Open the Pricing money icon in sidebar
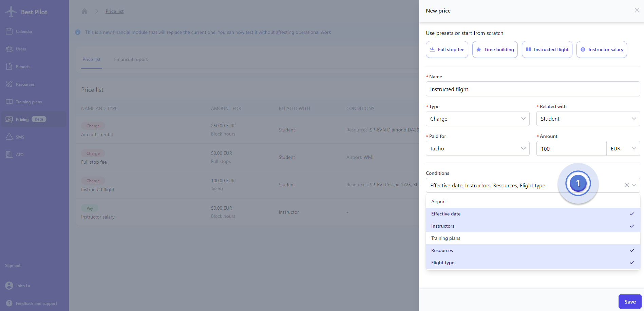The image size is (644, 311). click(x=9, y=119)
